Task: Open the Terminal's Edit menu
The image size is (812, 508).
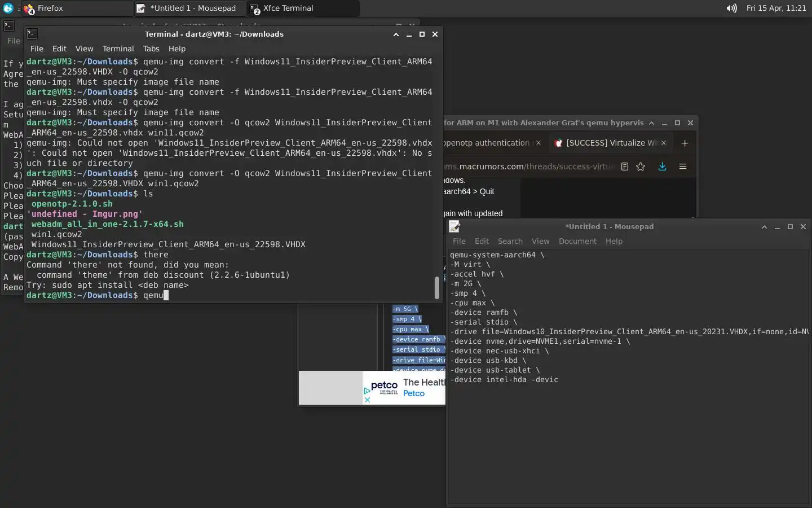Action: (x=59, y=49)
